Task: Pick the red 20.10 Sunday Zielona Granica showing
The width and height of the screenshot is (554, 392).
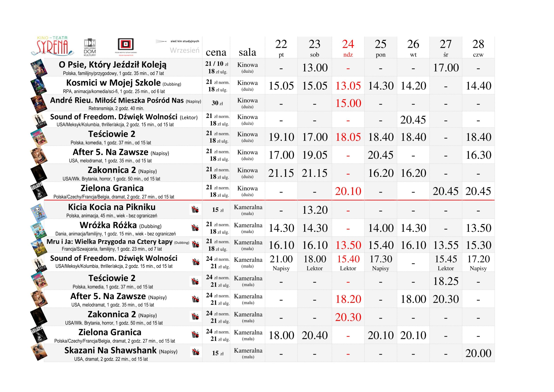Action: click(x=348, y=191)
